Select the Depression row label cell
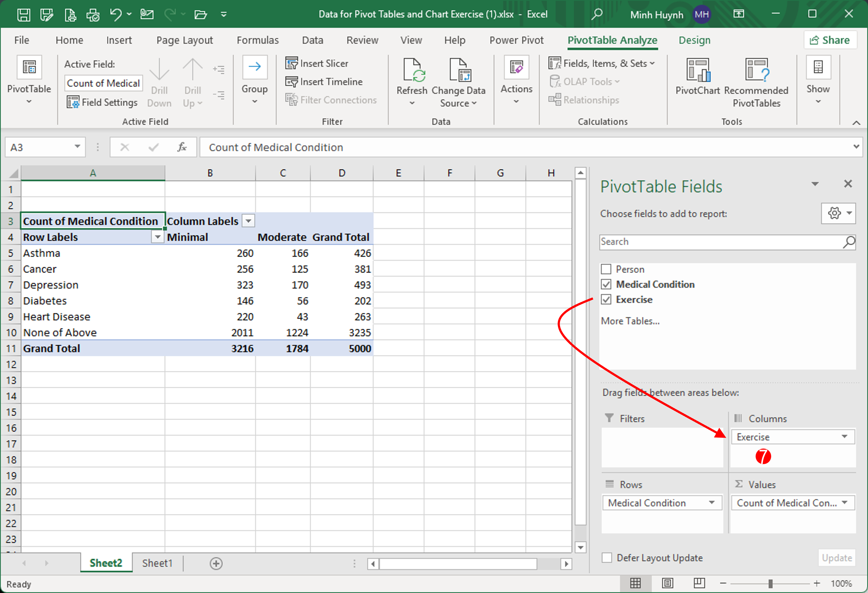 (93, 285)
